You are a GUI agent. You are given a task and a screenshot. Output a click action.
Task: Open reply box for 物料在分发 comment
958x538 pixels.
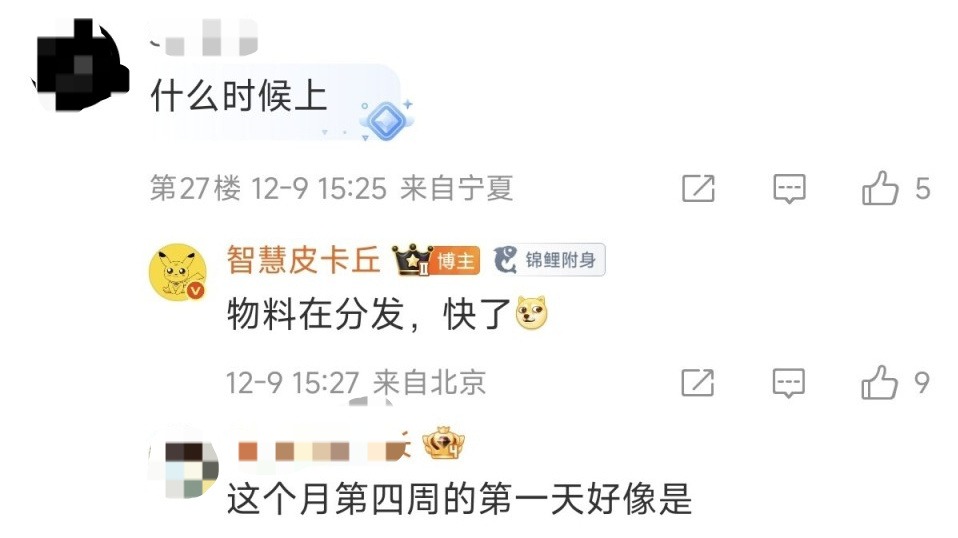(789, 383)
